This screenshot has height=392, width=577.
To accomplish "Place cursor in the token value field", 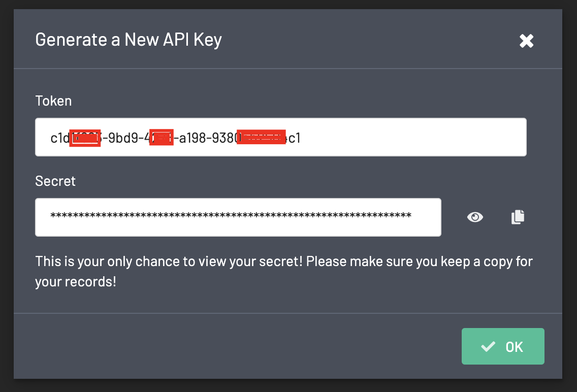I will (x=281, y=137).
